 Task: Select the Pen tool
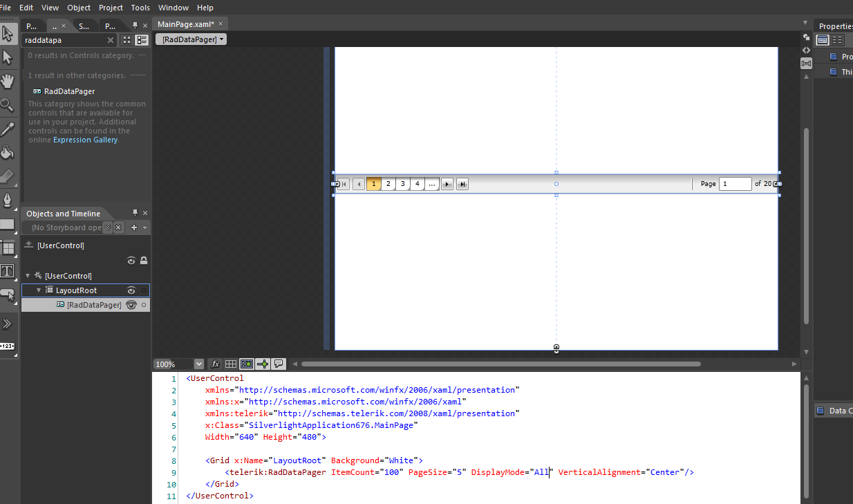(x=8, y=200)
